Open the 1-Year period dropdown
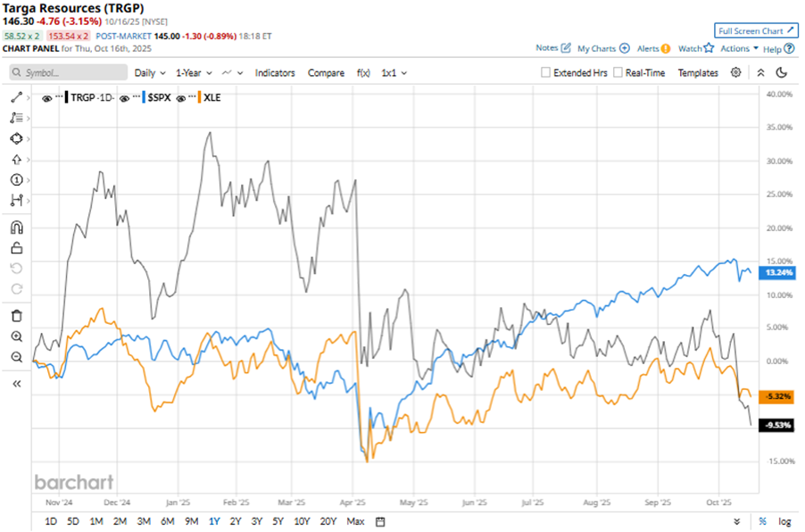 point(194,73)
